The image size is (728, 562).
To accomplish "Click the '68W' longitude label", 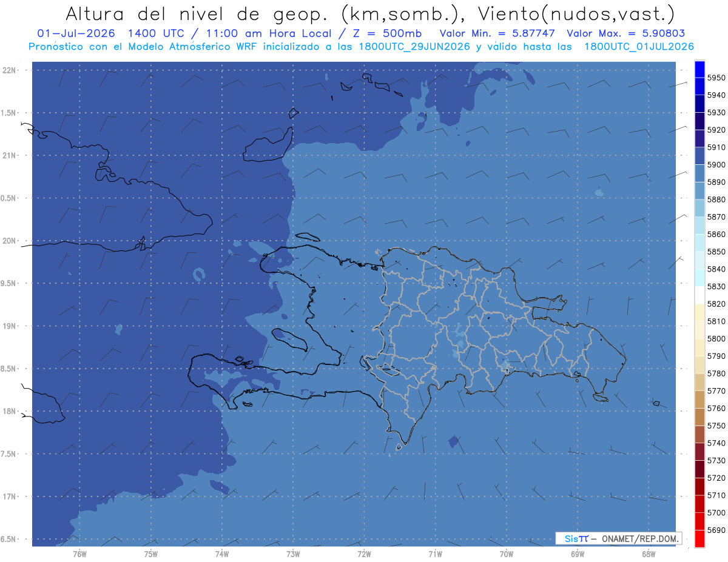I will [649, 554].
